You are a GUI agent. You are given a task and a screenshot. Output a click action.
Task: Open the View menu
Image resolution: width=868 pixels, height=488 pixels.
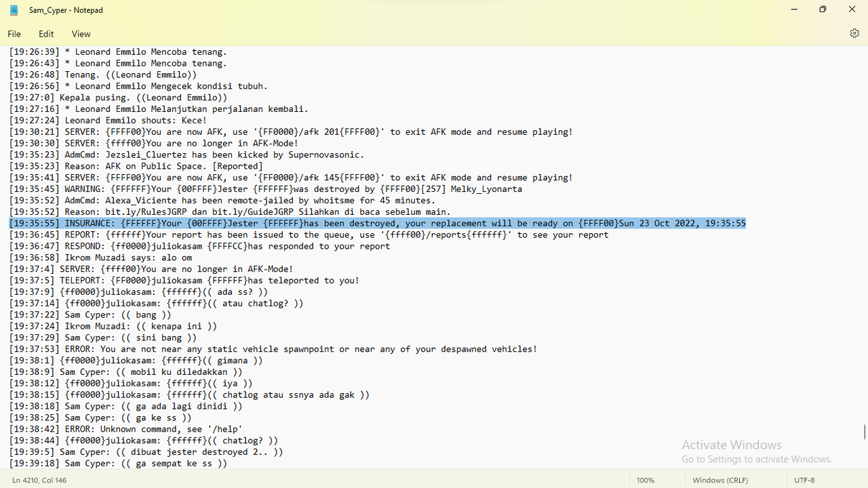[x=81, y=34]
